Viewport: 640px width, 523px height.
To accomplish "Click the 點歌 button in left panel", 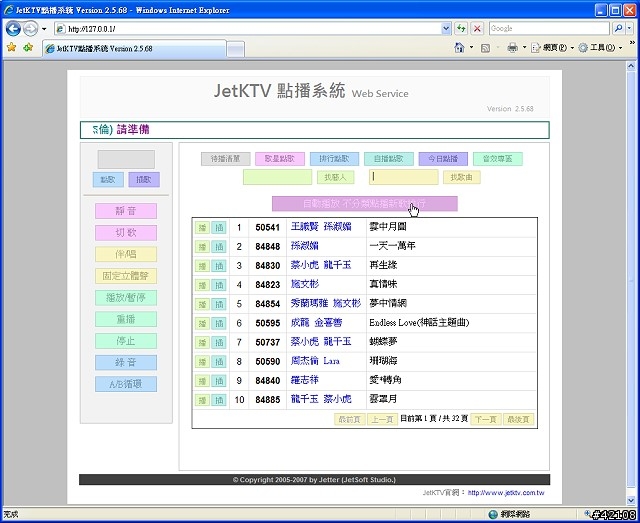I will tap(108, 180).
